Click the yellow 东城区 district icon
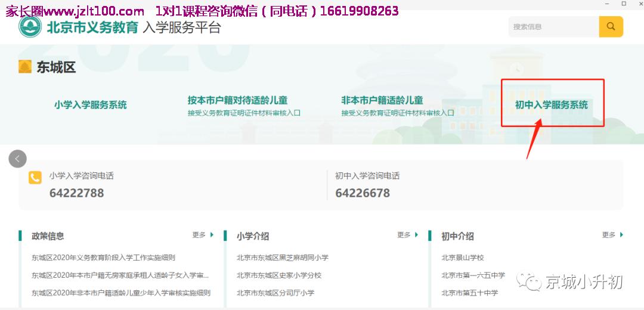 pos(25,67)
